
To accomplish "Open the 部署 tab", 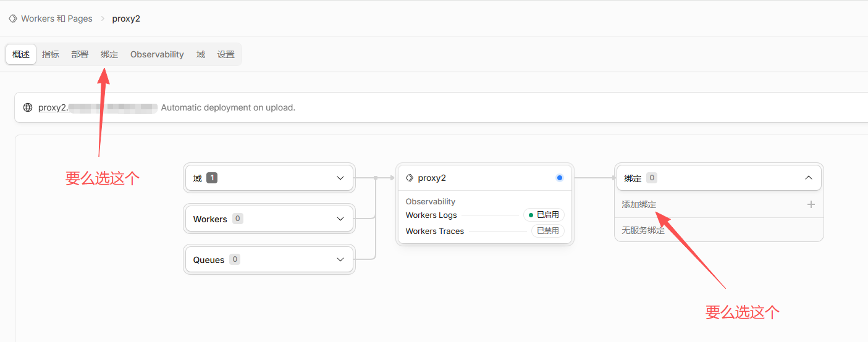I will pyautogui.click(x=80, y=54).
